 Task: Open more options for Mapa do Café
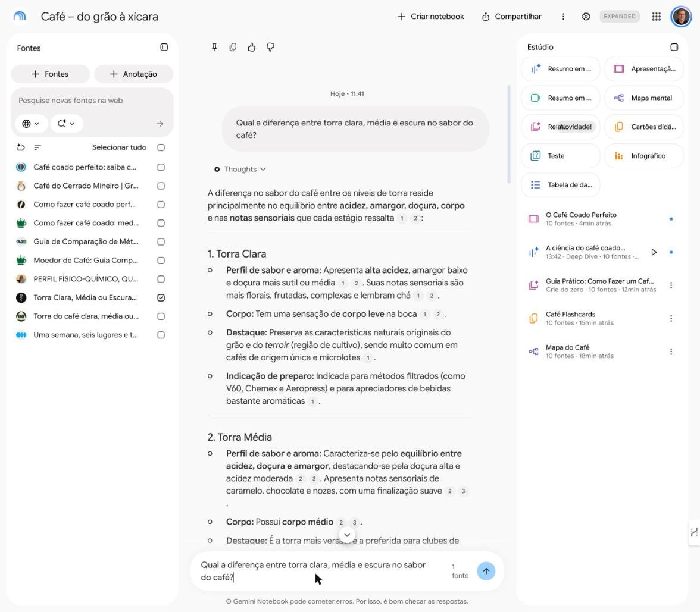tap(671, 351)
